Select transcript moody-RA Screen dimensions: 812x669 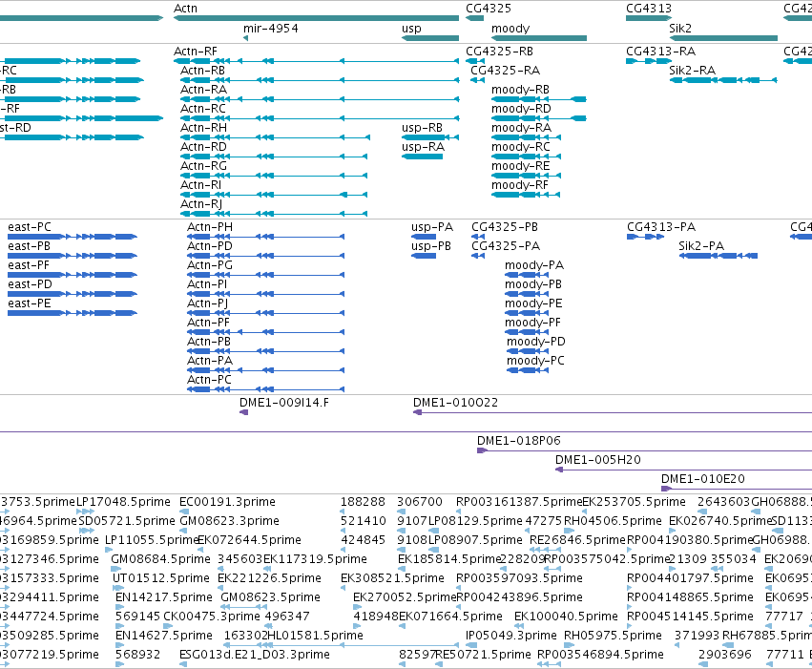522,128
